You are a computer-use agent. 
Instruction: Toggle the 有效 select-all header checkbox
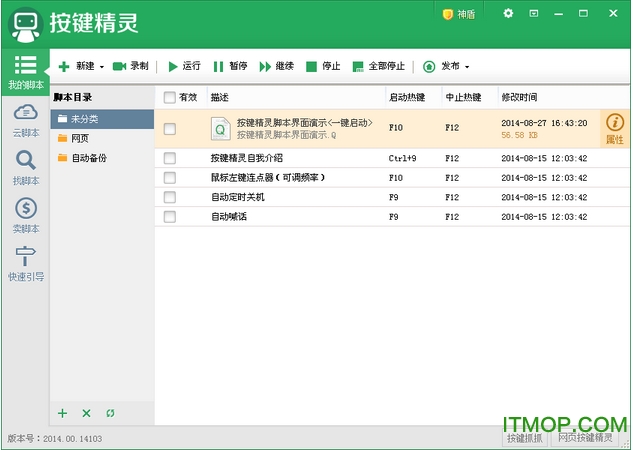click(x=169, y=97)
